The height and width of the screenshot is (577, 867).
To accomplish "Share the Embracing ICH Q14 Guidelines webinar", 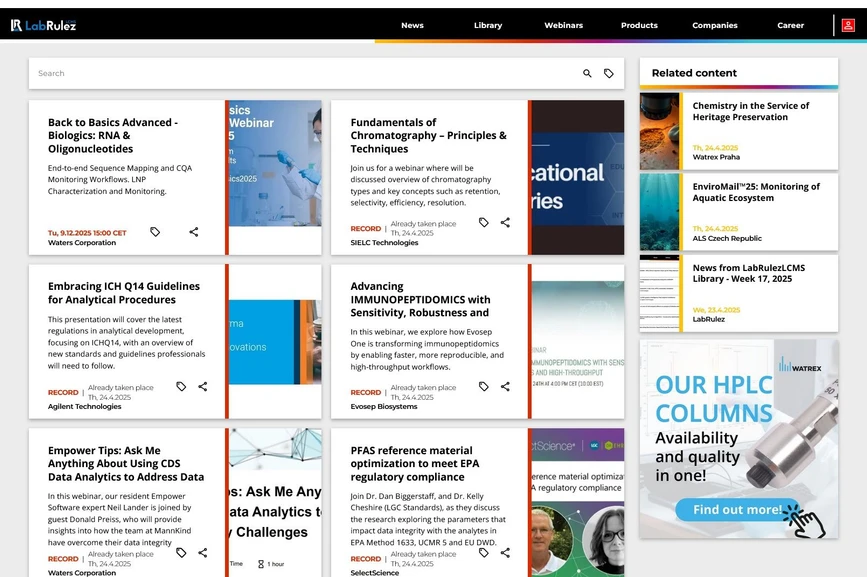I will point(203,387).
